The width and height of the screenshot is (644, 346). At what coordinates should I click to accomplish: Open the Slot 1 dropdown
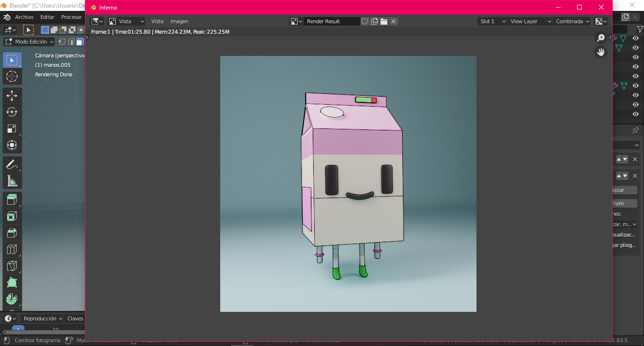pyautogui.click(x=492, y=21)
